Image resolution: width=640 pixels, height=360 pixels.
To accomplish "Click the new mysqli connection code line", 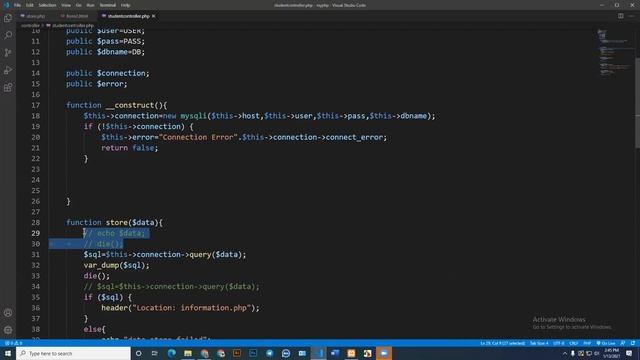I will [x=260, y=116].
